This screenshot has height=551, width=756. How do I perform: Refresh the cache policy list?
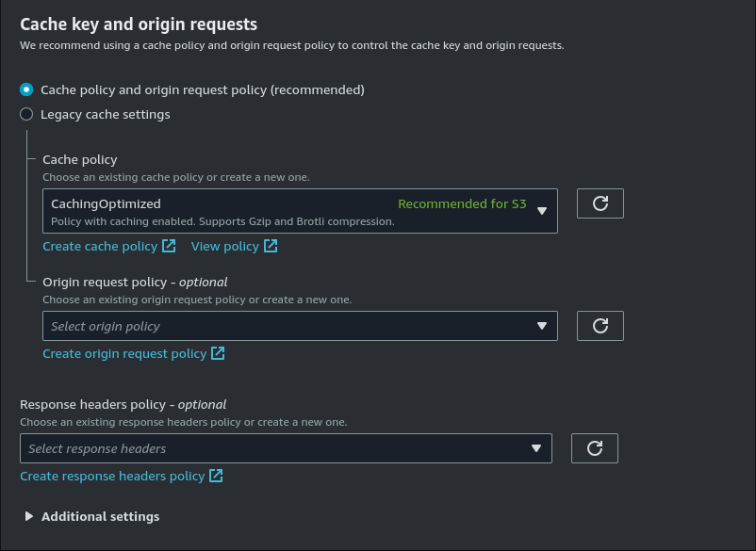click(600, 203)
